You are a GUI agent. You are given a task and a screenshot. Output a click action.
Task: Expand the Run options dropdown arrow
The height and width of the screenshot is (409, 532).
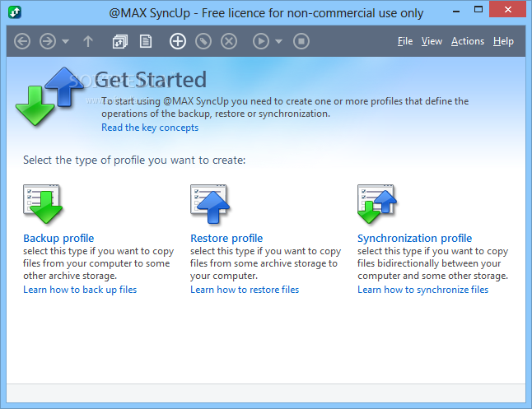click(278, 41)
